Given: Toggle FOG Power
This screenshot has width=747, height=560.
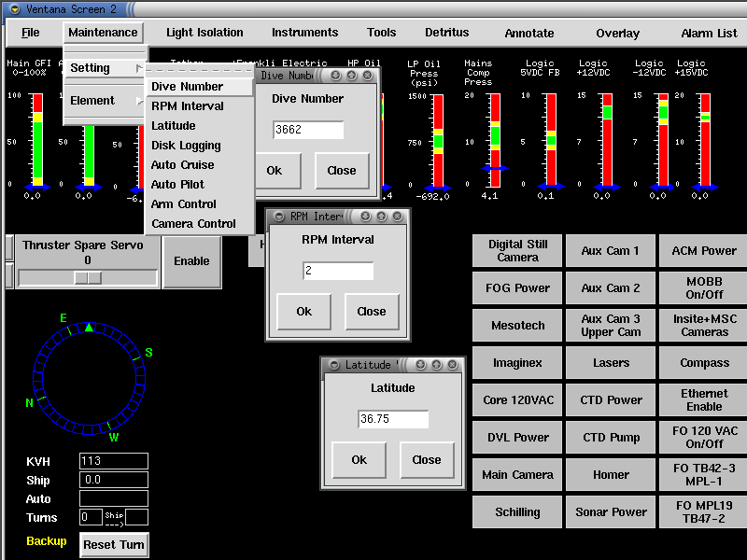Looking at the screenshot, I should click(x=517, y=288).
